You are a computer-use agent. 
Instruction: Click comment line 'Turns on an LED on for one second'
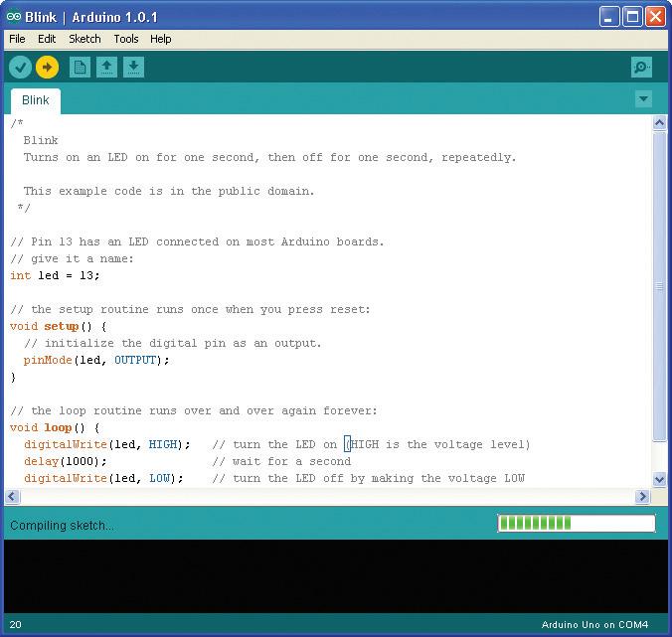(x=141, y=157)
